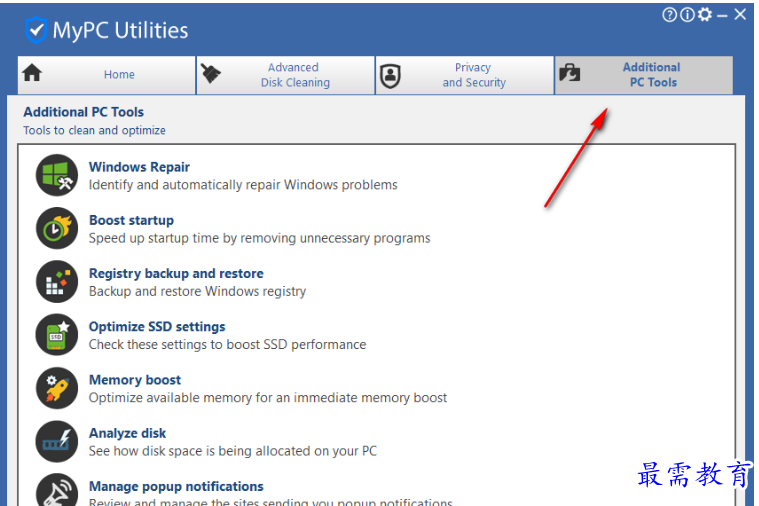The width and height of the screenshot is (759, 506).
Task: Click the Memory boost rocket icon
Action: click(x=57, y=388)
